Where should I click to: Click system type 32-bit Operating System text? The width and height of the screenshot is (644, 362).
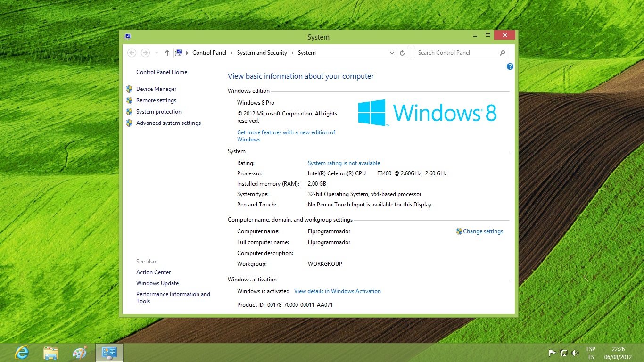pyautogui.click(x=365, y=194)
